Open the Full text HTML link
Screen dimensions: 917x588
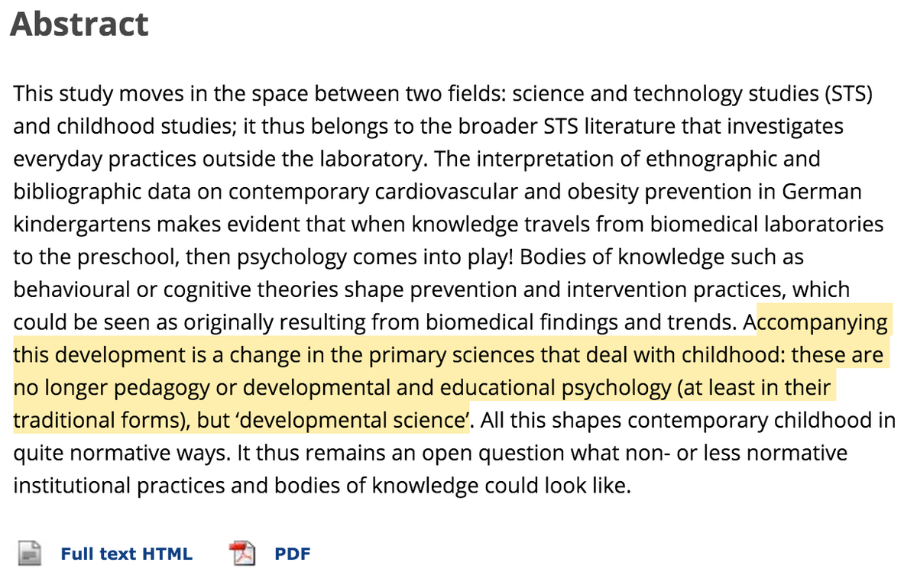coord(127,554)
